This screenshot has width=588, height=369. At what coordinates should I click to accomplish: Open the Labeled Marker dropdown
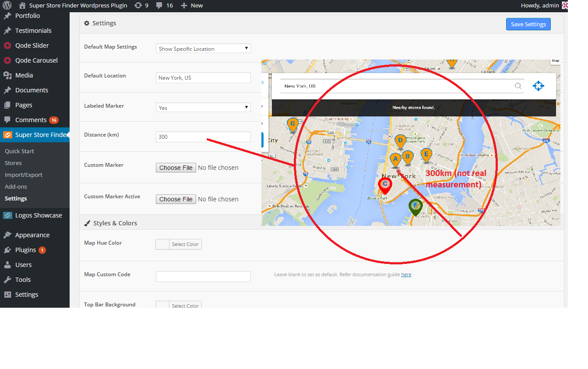coord(203,107)
